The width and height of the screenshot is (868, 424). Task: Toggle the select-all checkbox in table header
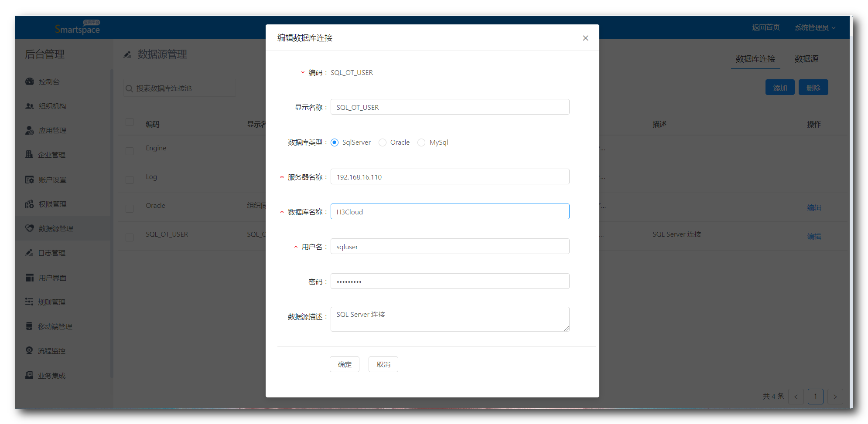click(x=130, y=122)
